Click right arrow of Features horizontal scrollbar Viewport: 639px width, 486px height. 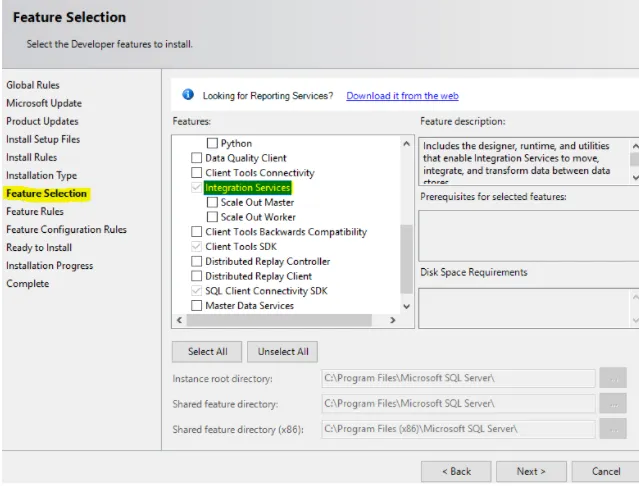(392, 320)
